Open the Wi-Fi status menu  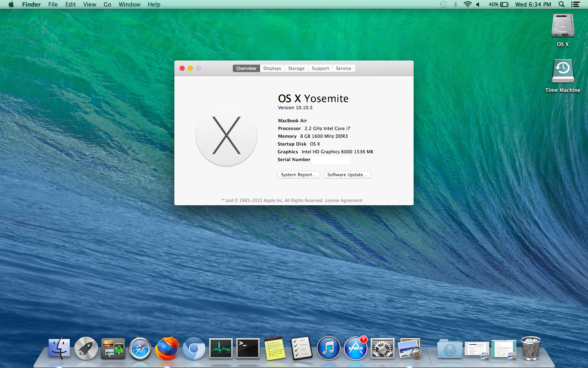tap(468, 4)
